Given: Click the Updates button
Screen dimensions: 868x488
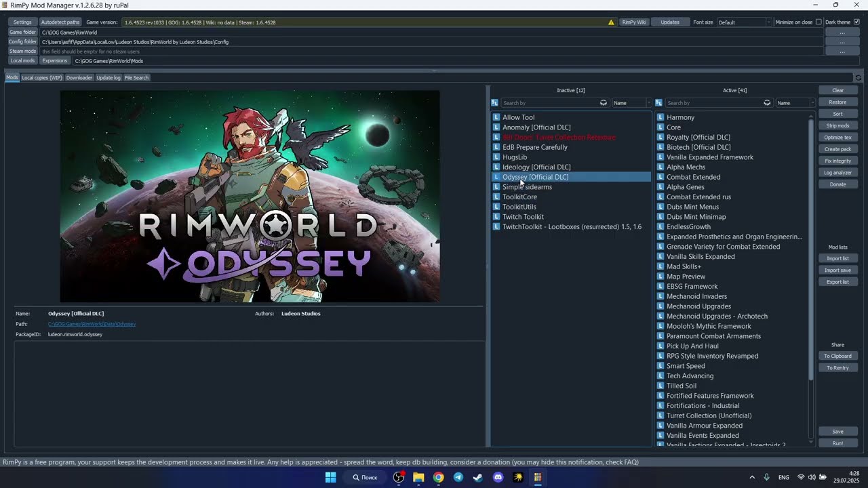Looking at the screenshot, I should click(x=670, y=22).
